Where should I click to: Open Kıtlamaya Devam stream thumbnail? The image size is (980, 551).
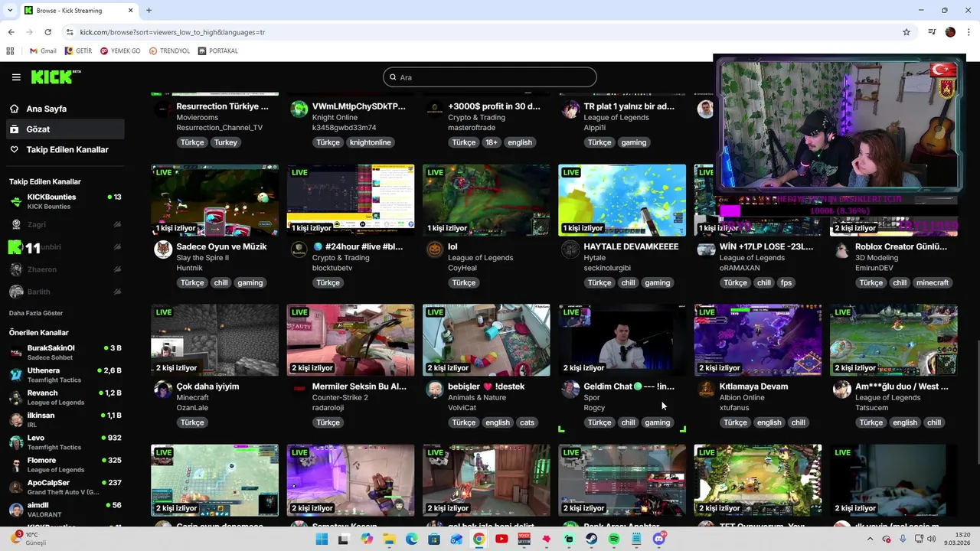click(x=758, y=340)
